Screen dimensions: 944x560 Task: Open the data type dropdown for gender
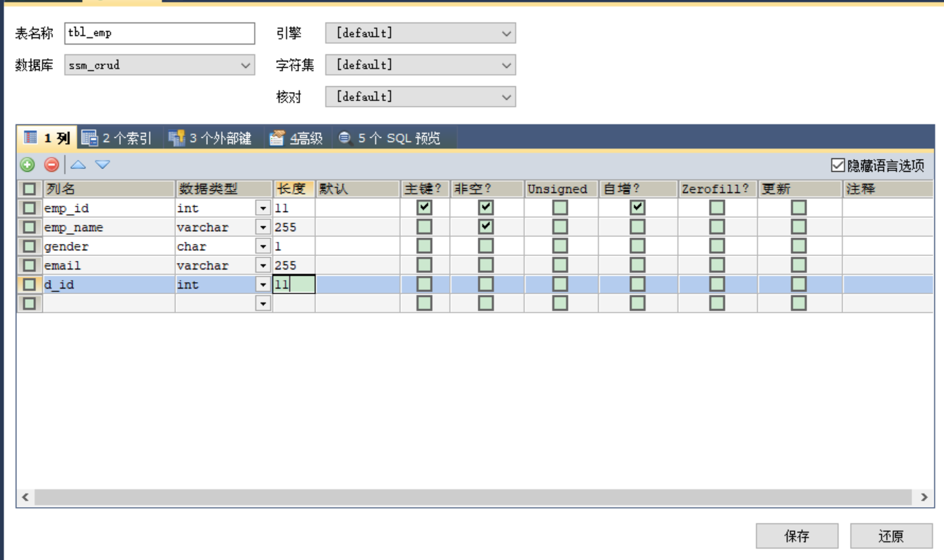(x=264, y=245)
